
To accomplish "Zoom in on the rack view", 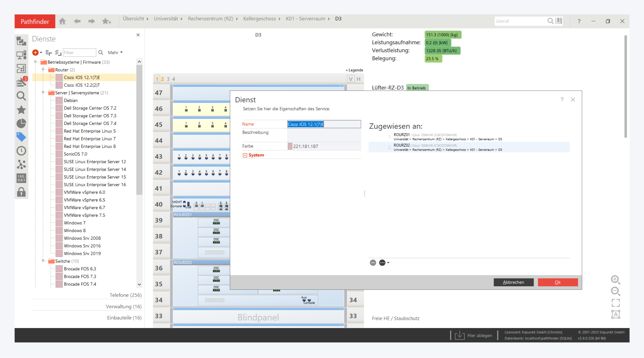I will coord(615,279).
